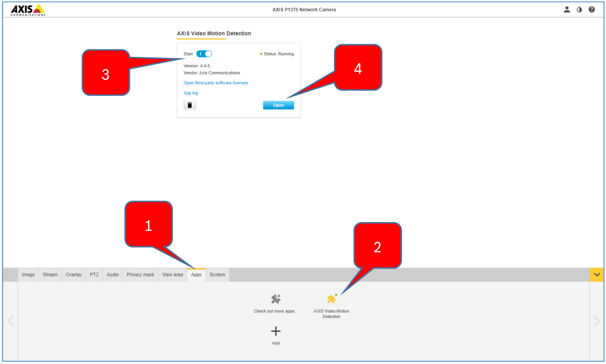The height and width of the screenshot is (364, 606).
Task: Switch to the Overlay tab
Action: pos(74,275)
